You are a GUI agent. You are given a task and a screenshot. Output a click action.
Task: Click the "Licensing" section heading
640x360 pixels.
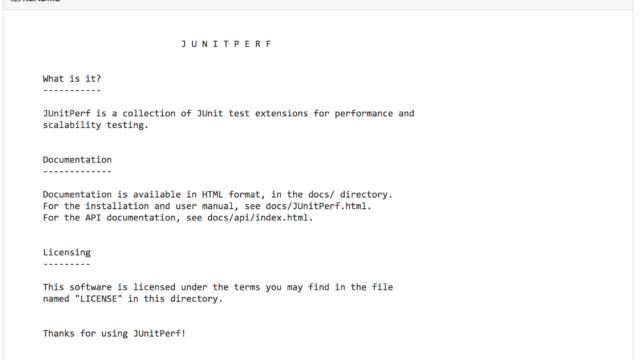(67, 253)
